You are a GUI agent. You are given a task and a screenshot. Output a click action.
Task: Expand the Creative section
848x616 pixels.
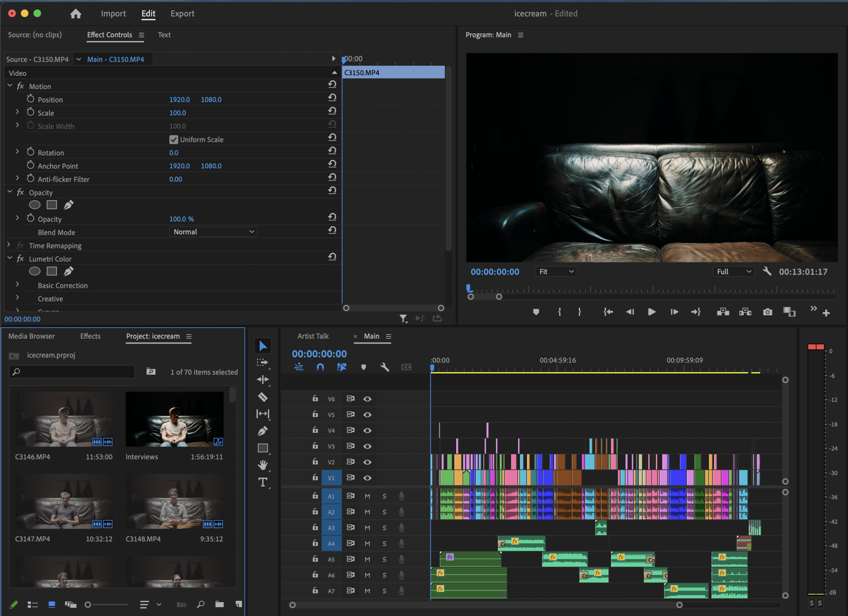[17, 298]
